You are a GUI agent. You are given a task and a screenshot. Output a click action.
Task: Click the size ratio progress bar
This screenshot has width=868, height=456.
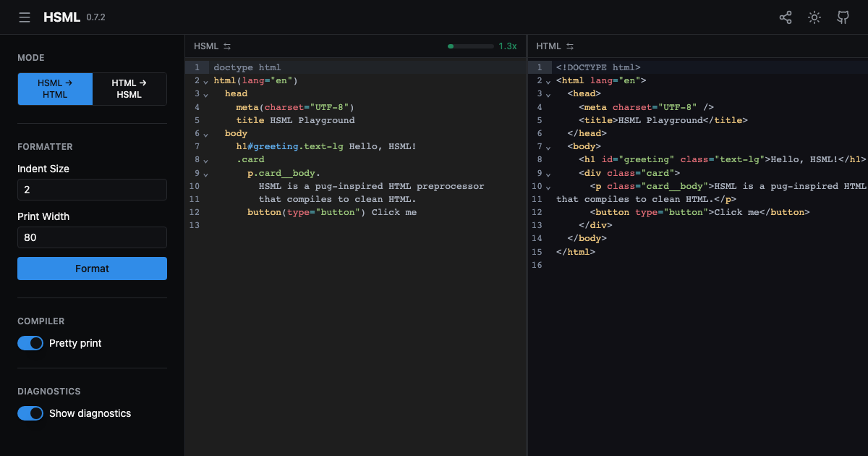471,46
